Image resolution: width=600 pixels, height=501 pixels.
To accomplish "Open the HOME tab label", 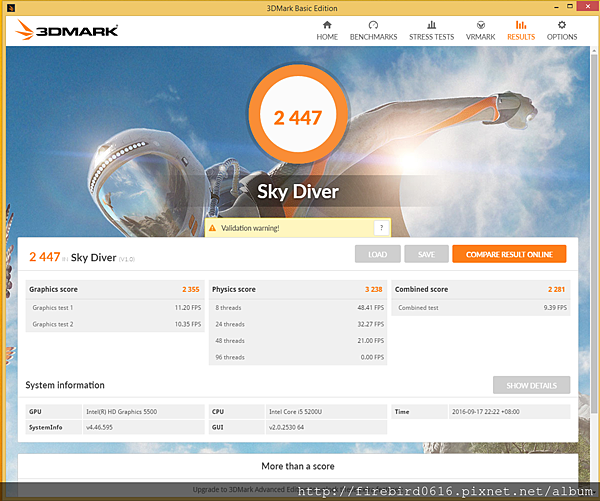I will (327, 37).
